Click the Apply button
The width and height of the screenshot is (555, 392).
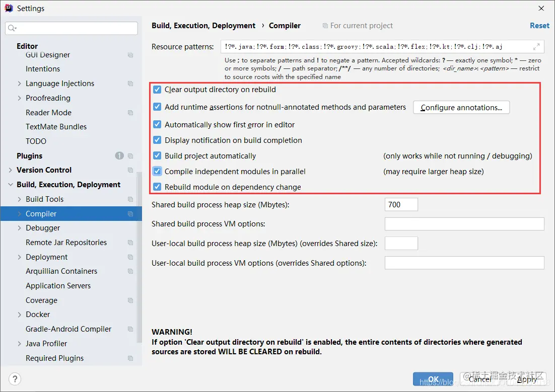pos(527,379)
